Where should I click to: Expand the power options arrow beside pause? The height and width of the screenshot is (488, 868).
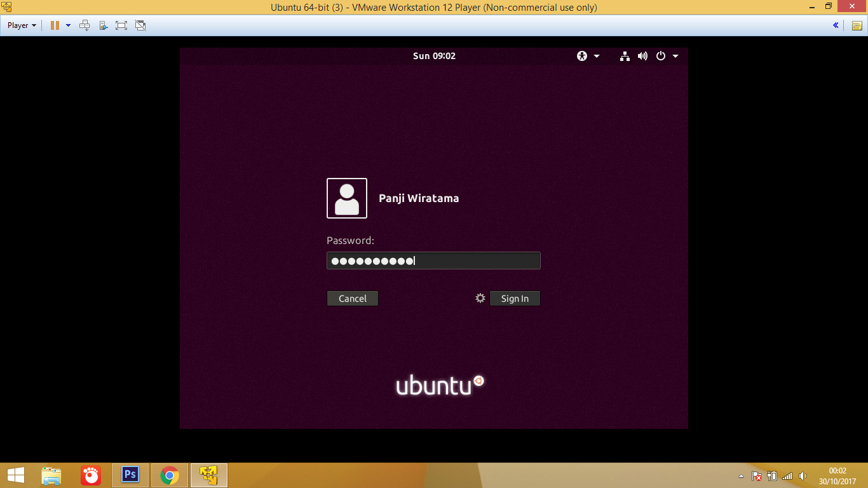click(x=68, y=25)
